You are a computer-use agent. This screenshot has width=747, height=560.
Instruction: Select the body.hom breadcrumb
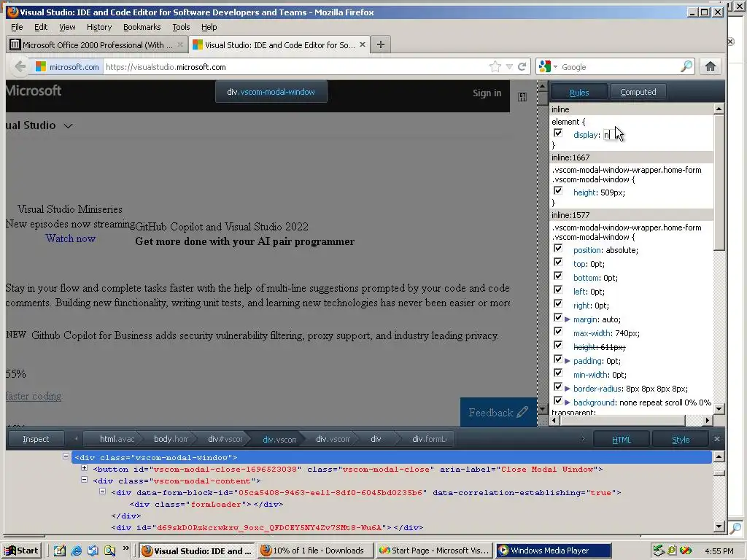click(x=171, y=439)
